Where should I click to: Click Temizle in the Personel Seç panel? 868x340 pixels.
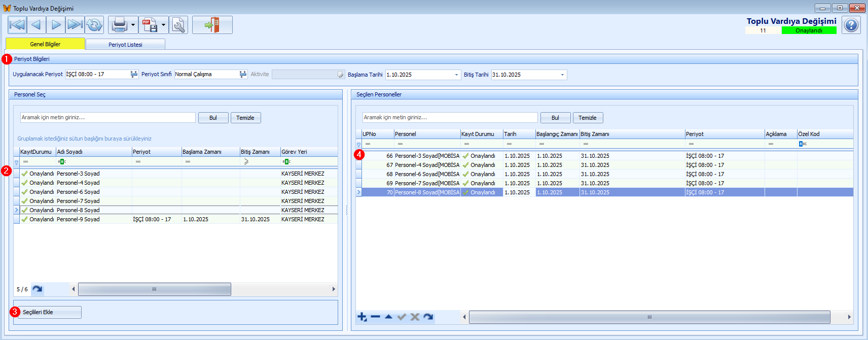(x=245, y=118)
